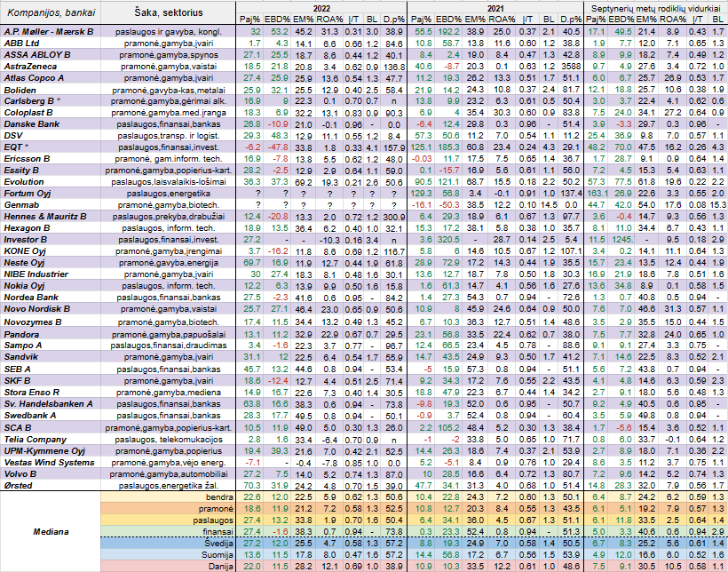Click the Evolution company cell
This screenshot has height=572, width=728.
[51, 182]
